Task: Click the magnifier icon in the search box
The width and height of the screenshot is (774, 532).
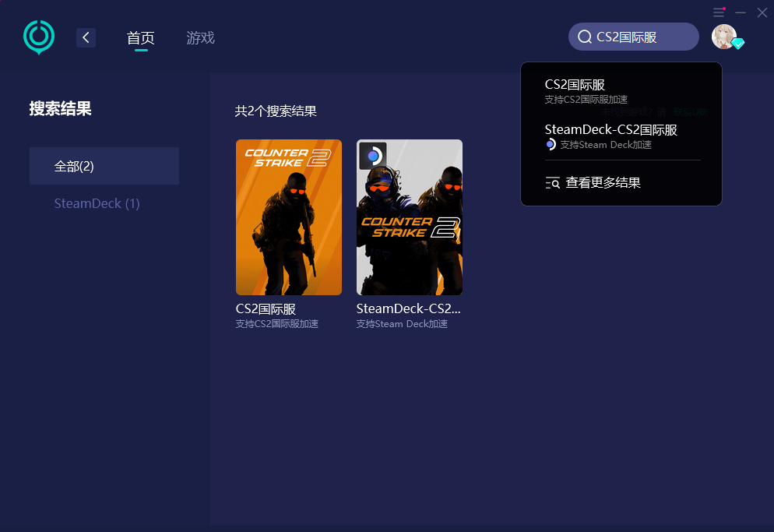Action: pyautogui.click(x=584, y=37)
